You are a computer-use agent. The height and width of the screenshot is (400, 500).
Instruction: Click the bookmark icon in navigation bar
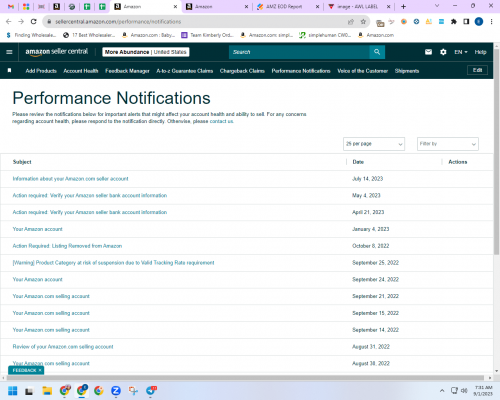[9, 70]
